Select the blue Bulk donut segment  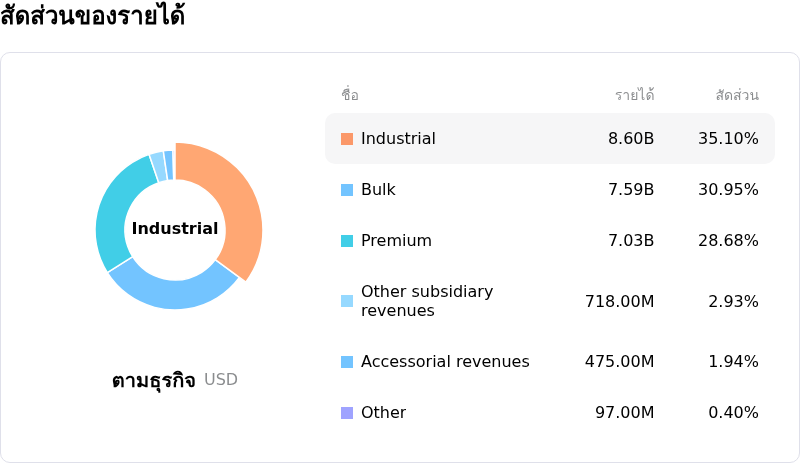pos(171,290)
